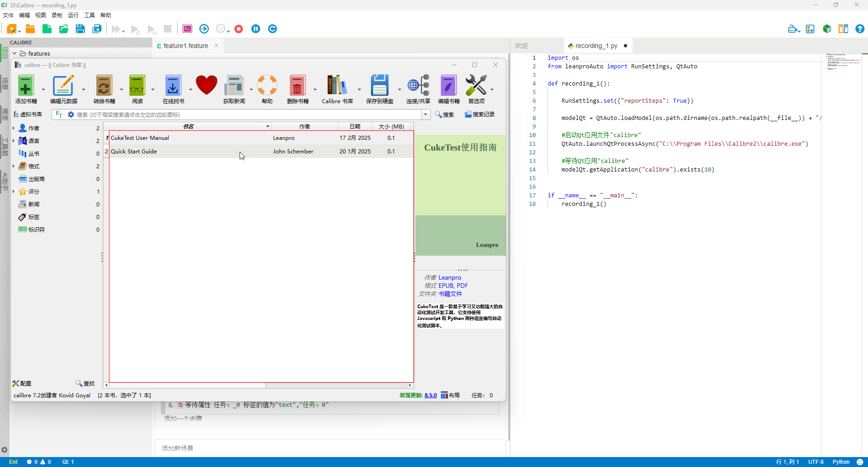
Task: Open the 首选项 dropdown arrow
Action: 492,90
